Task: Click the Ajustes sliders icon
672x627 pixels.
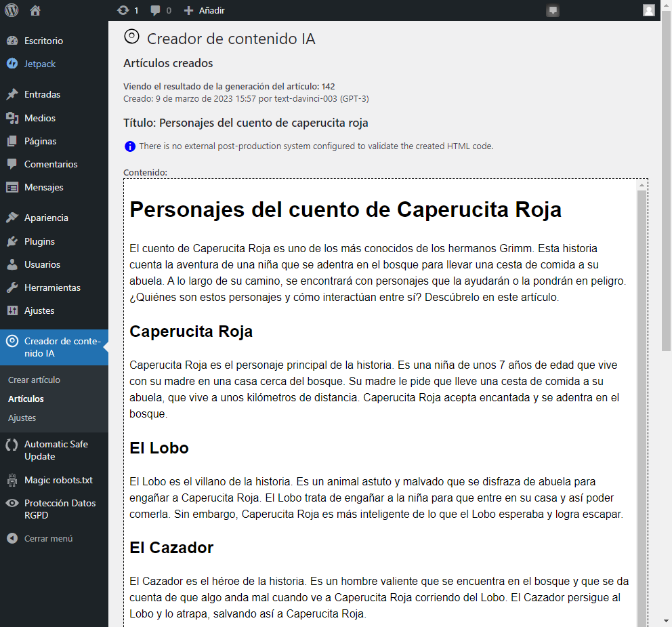Action: (12, 310)
